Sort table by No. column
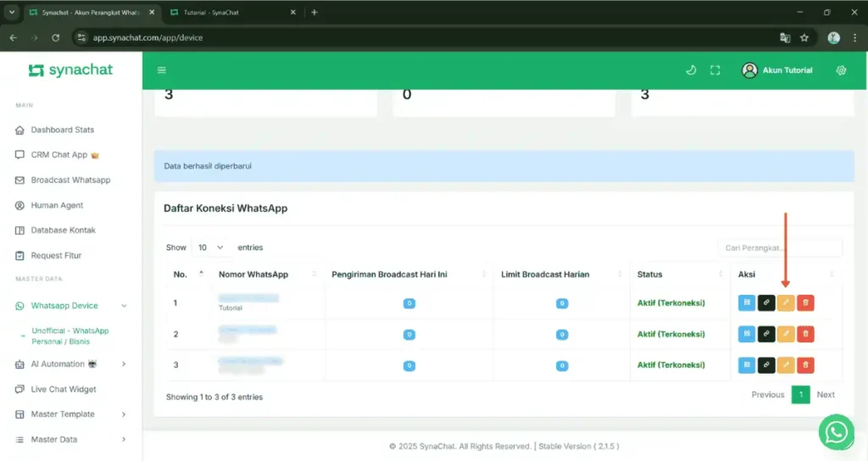This screenshot has height=461, width=868. [x=187, y=275]
